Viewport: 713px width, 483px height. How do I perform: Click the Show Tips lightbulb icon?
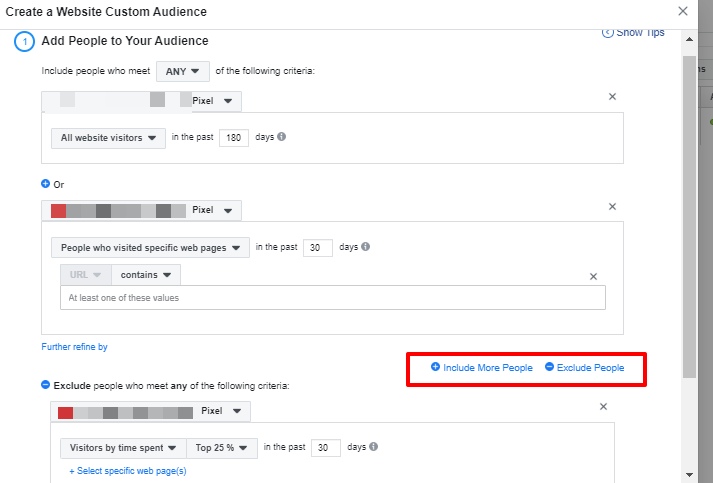pyautogui.click(x=607, y=33)
